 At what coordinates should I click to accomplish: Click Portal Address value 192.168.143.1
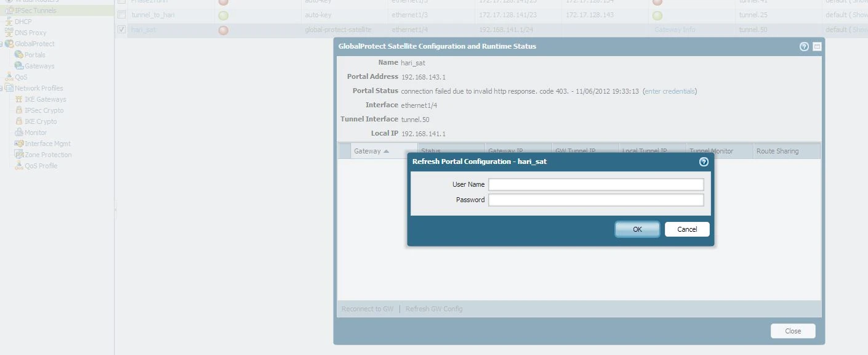[x=424, y=77]
